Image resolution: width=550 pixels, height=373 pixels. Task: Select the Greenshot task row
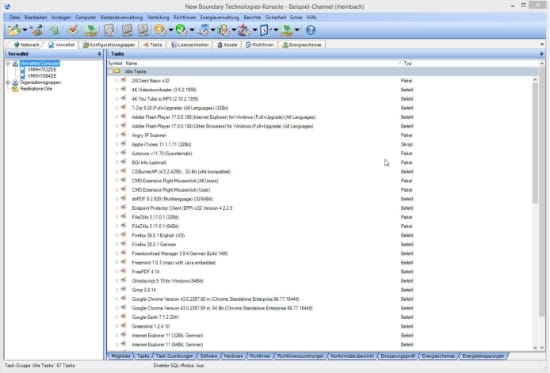tap(323, 326)
